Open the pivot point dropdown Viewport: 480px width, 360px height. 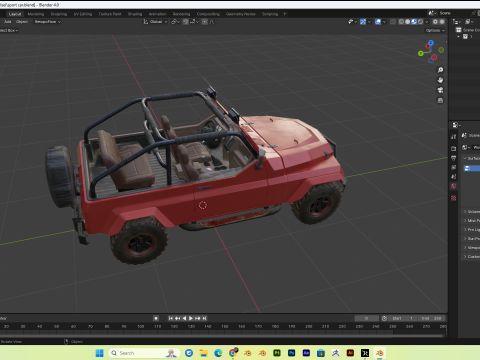[175, 22]
